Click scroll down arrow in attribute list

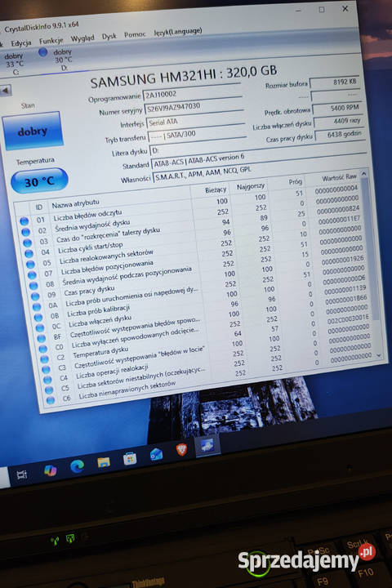tap(379, 355)
